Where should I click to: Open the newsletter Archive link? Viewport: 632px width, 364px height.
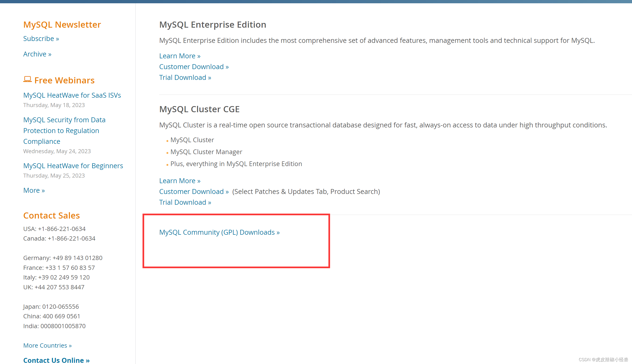pos(37,54)
